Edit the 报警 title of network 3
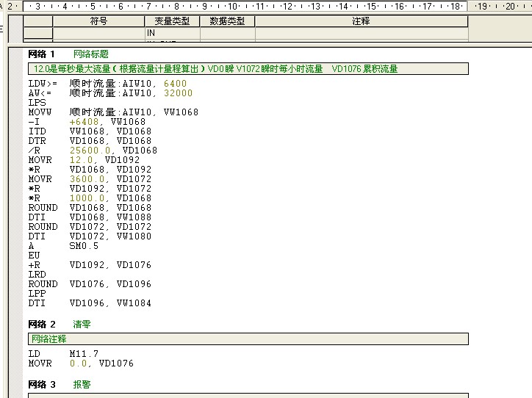 [82, 384]
